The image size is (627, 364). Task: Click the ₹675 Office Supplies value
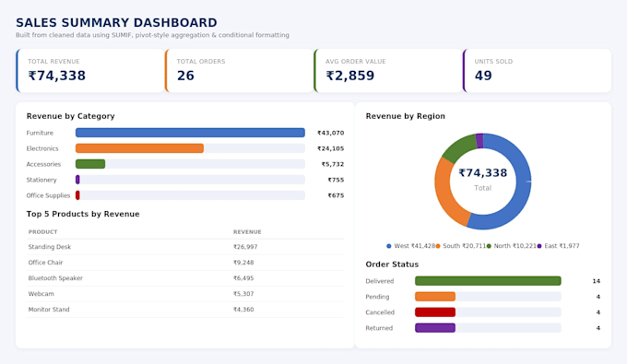pos(336,195)
